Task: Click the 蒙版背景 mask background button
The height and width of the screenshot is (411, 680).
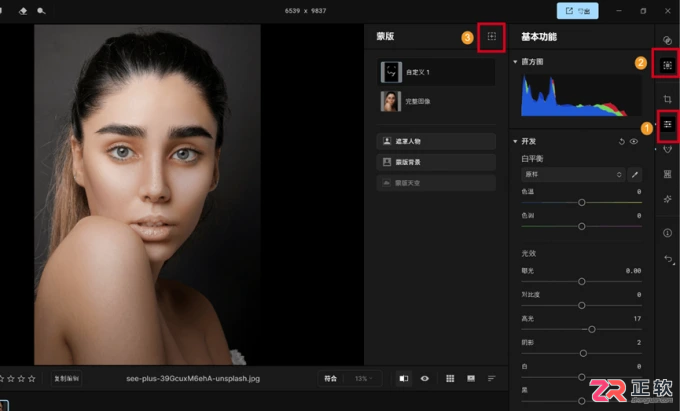Action: [x=436, y=162]
